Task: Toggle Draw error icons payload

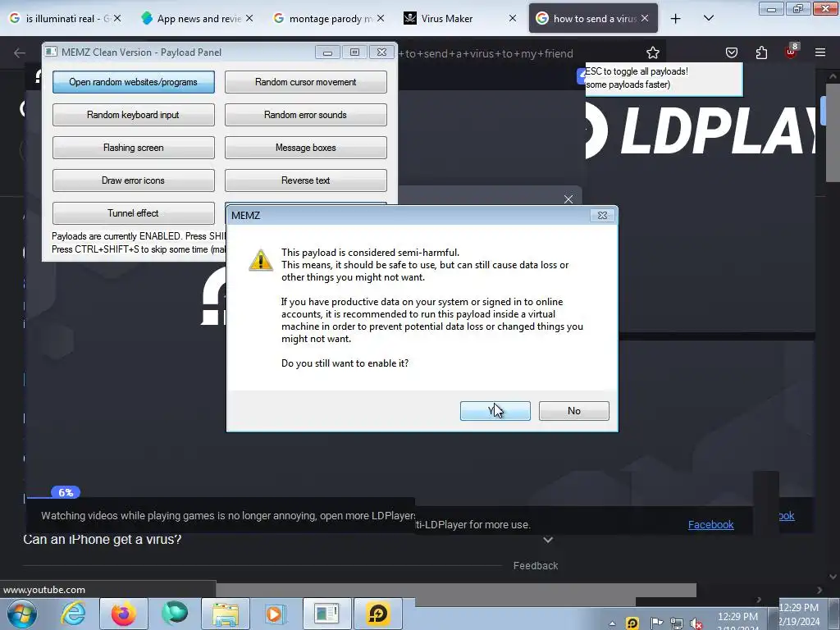Action: pos(134,180)
